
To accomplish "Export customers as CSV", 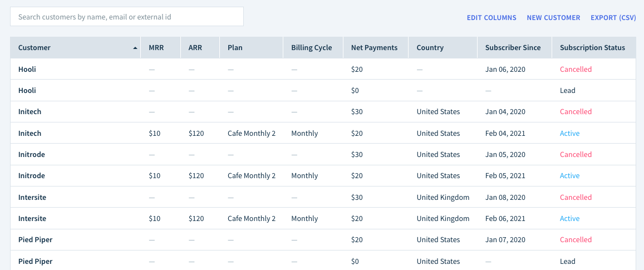I will (x=613, y=18).
